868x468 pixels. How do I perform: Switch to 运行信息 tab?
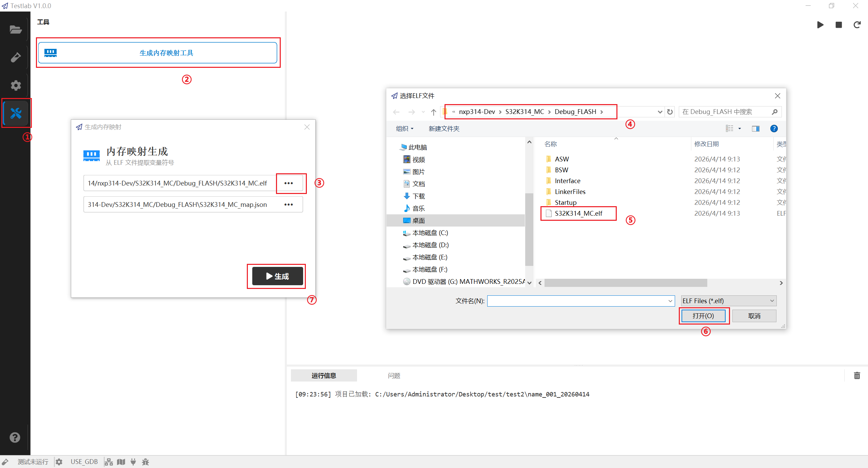click(324, 375)
